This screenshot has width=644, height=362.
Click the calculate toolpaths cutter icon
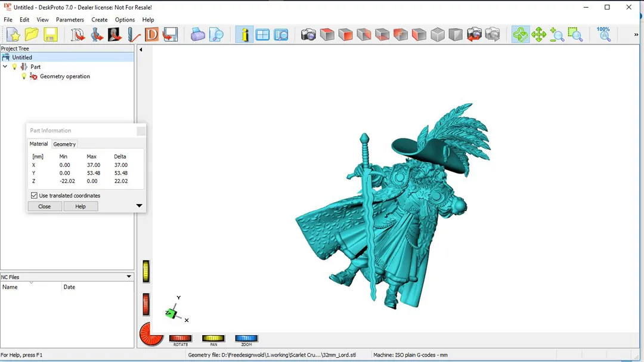coord(134,35)
